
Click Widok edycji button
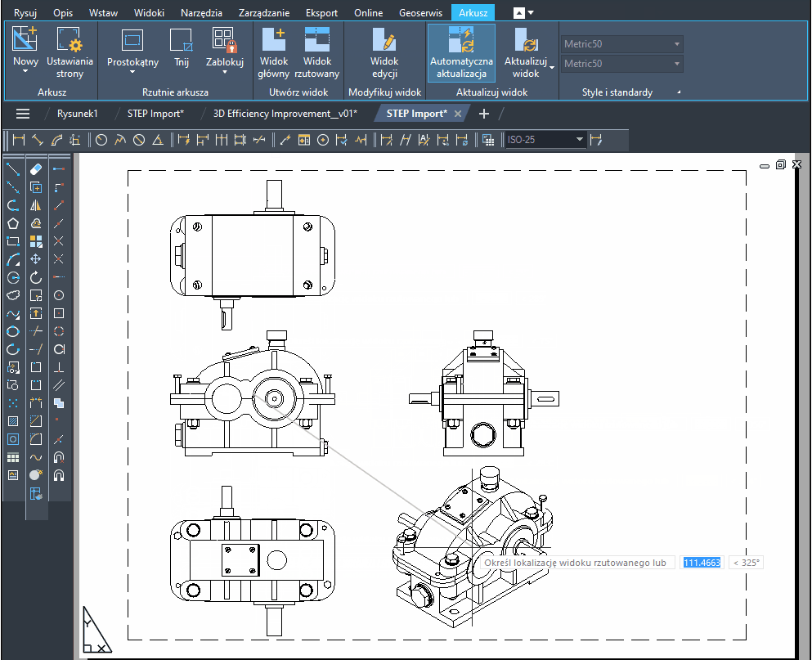click(x=384, y=53)
